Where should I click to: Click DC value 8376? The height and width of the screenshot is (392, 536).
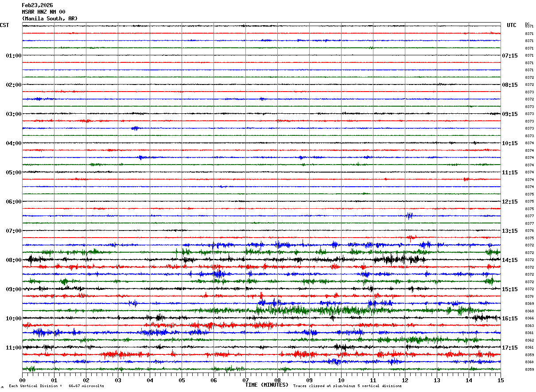pyautogui.click(x=529, y=231)
